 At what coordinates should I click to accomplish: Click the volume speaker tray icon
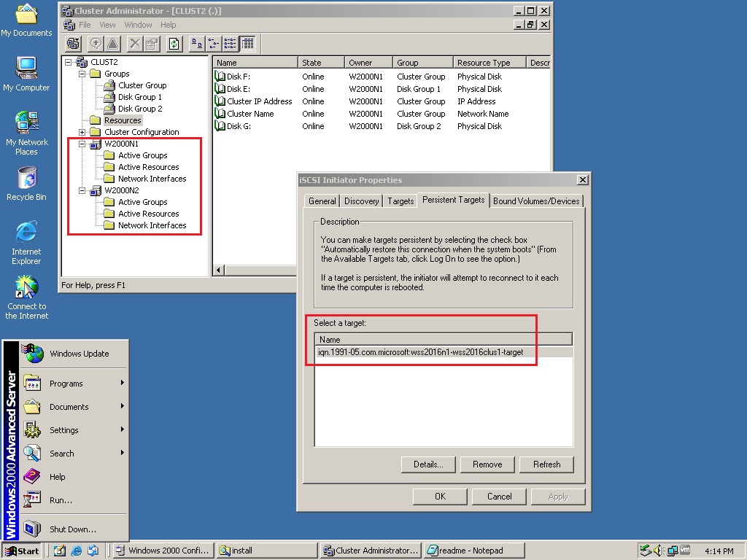click(x=659, y=551)
